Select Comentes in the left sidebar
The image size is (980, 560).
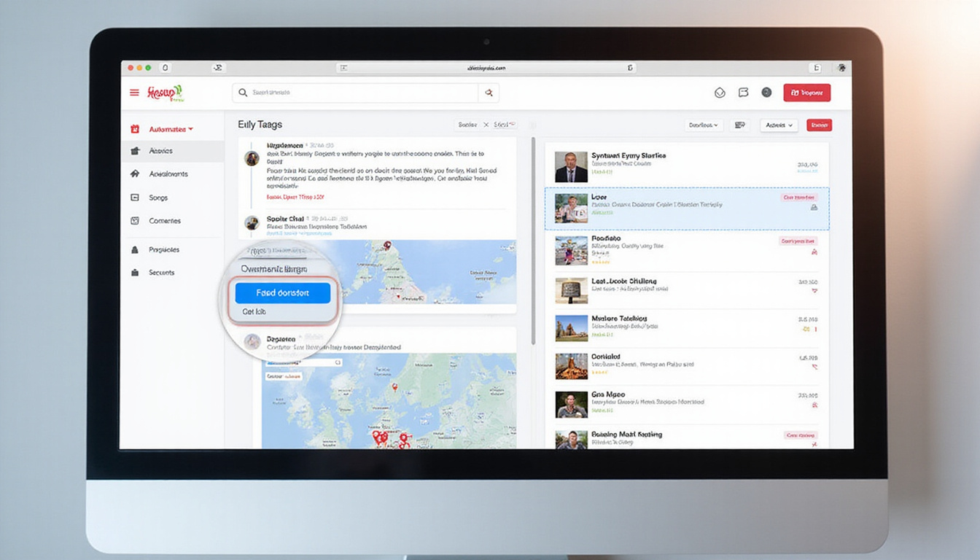pos(165,221)
